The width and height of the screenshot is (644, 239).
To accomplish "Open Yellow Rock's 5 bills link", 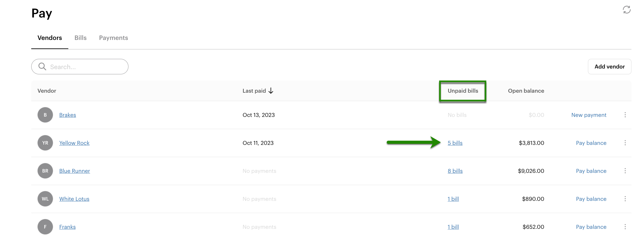I will 455,143.
